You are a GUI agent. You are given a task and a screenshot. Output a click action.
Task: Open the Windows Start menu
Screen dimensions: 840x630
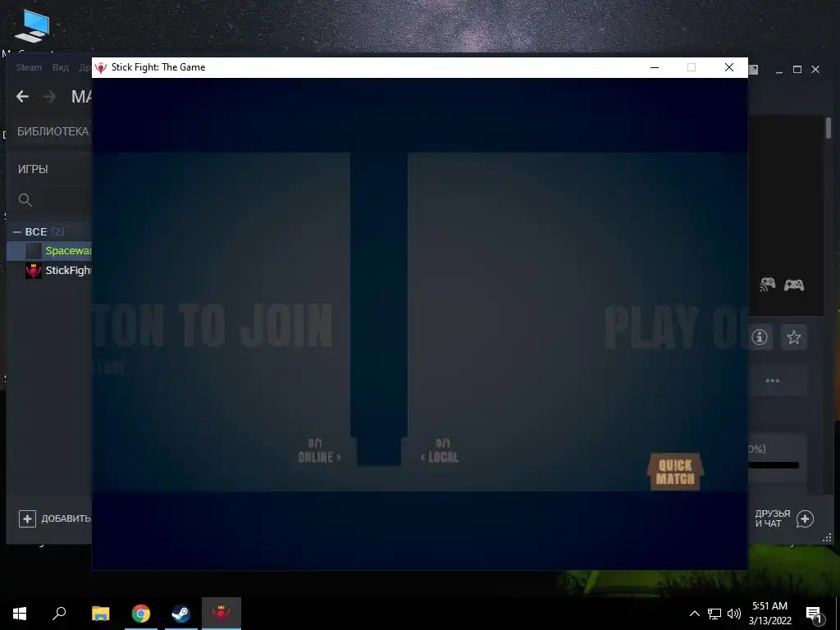20,614
